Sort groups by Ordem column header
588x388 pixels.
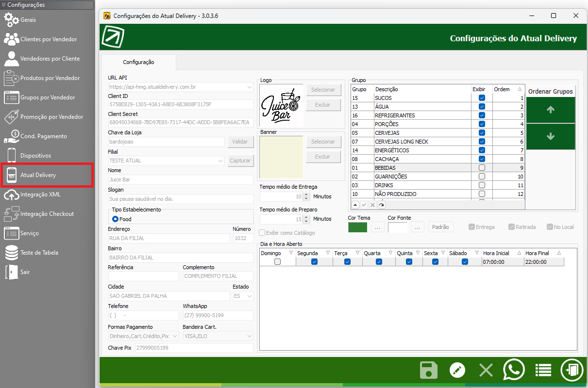[508, 89]
